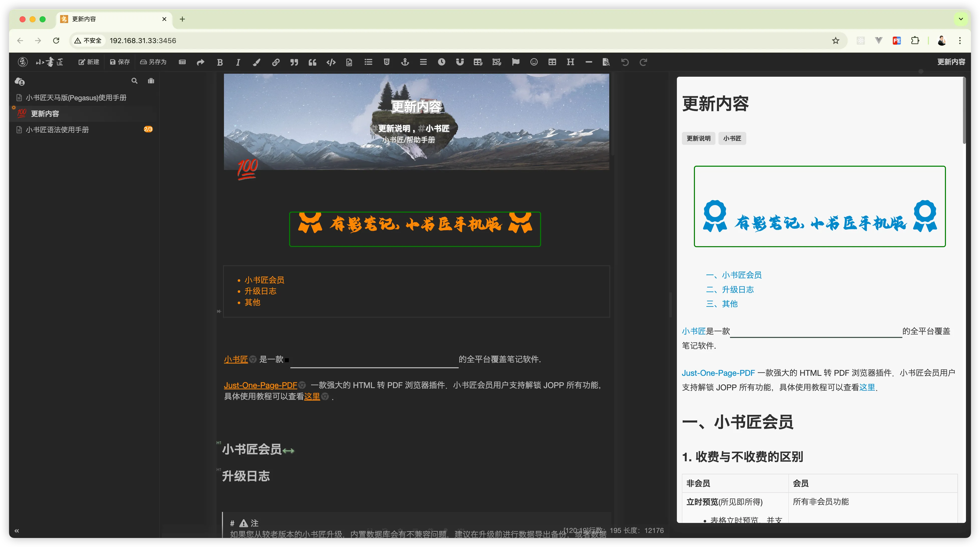The width and height of the screenshot is (980, 547).
Task: Open the browser three-dot menu
Action: 960,40
